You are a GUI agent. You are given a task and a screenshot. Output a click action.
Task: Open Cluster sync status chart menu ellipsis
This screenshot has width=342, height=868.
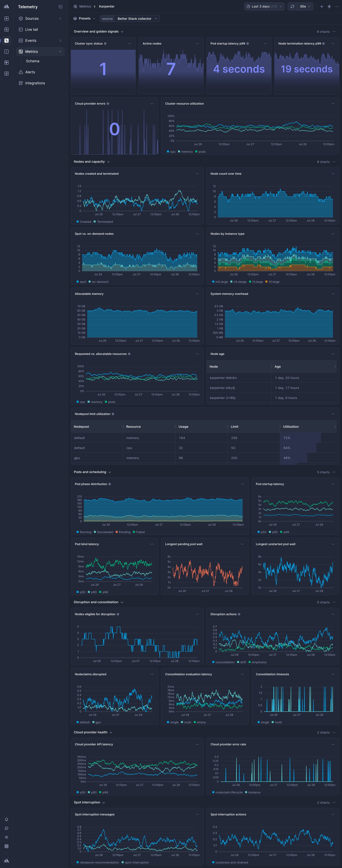pos(129,44)
